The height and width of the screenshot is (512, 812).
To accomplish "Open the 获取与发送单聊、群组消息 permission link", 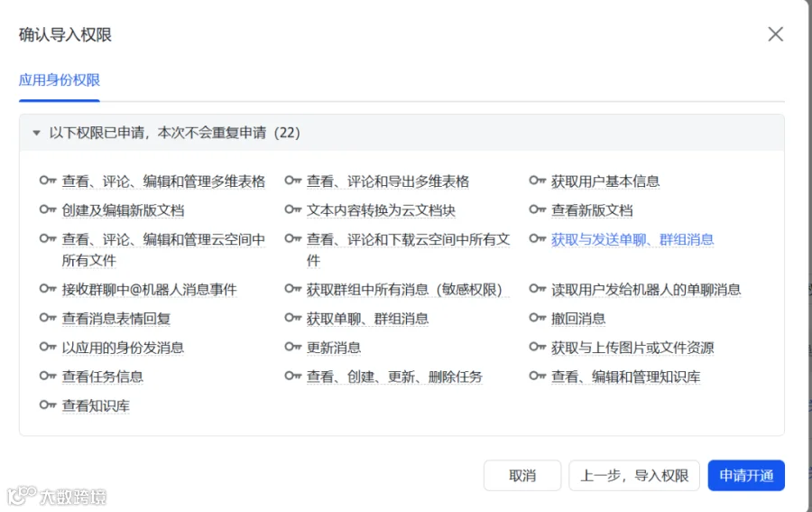I will tap(632, 239).
